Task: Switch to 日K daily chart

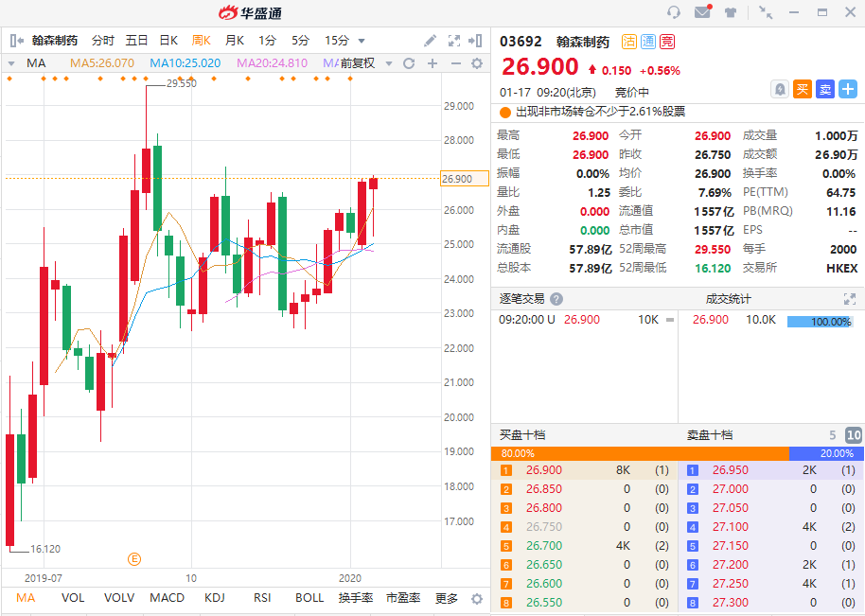Action: [x=168, y=41]
